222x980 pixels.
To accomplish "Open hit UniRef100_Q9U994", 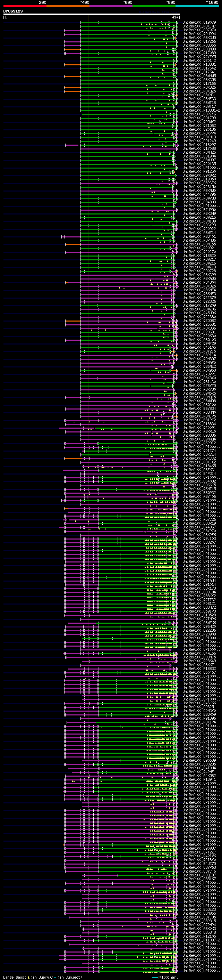I will (x=199, y=34).
